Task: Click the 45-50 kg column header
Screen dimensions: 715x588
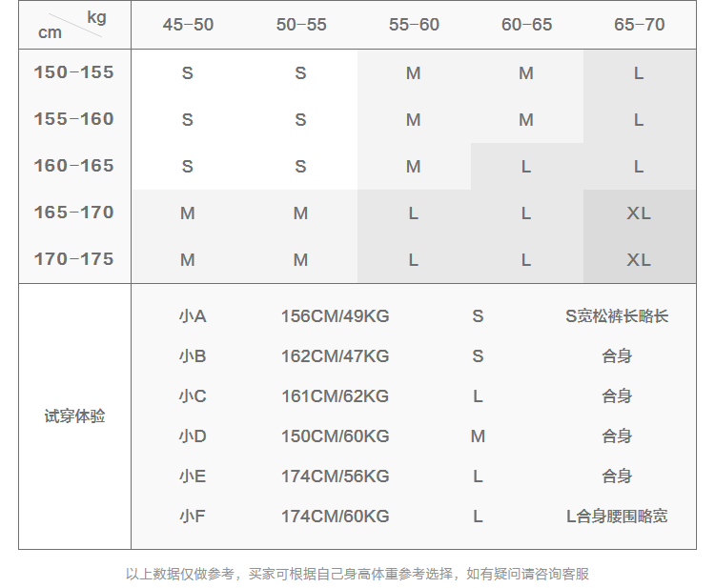Action: pos(188,25)
